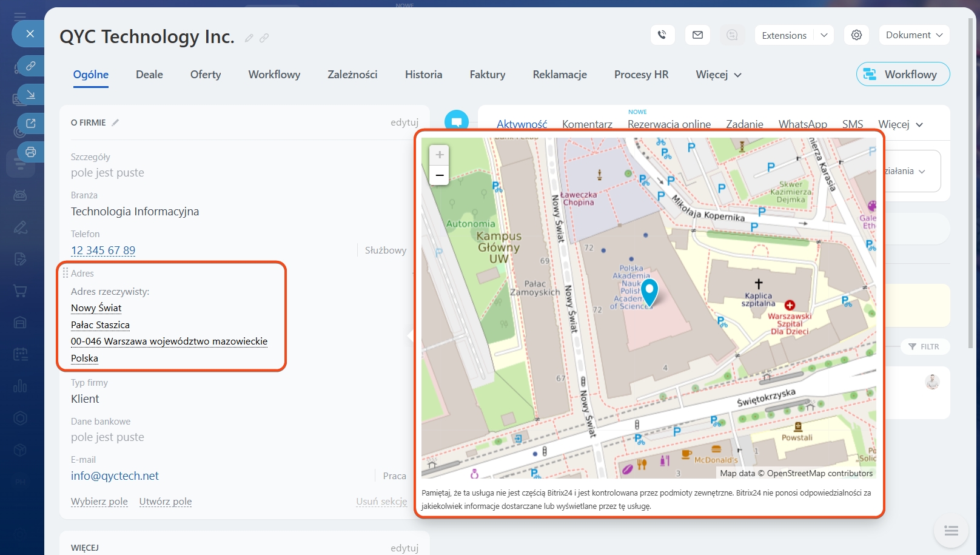Copy link via chain icon near title
The width and height of the screenshot is (980, 555).
(x=264, y=38)
